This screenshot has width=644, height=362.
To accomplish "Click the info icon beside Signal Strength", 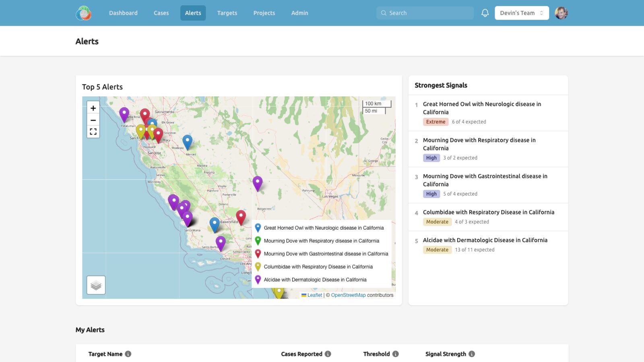I will 472,354.
